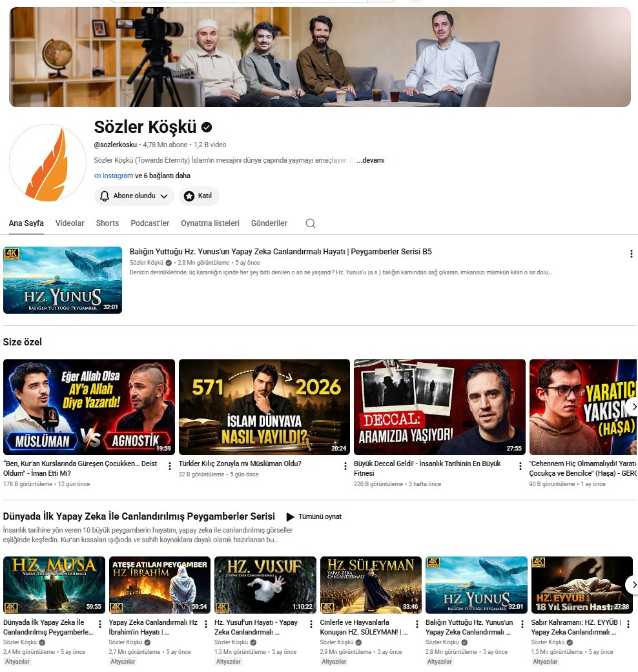
Task: Open the Müslüman vs Agnostik video thumbnail
Action: (88, 407)
